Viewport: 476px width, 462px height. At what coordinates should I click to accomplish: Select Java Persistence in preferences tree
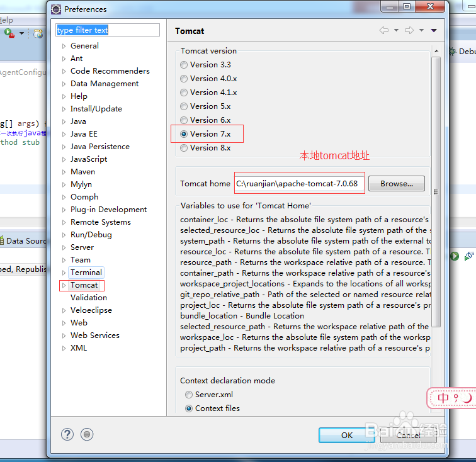coord(100,147)
